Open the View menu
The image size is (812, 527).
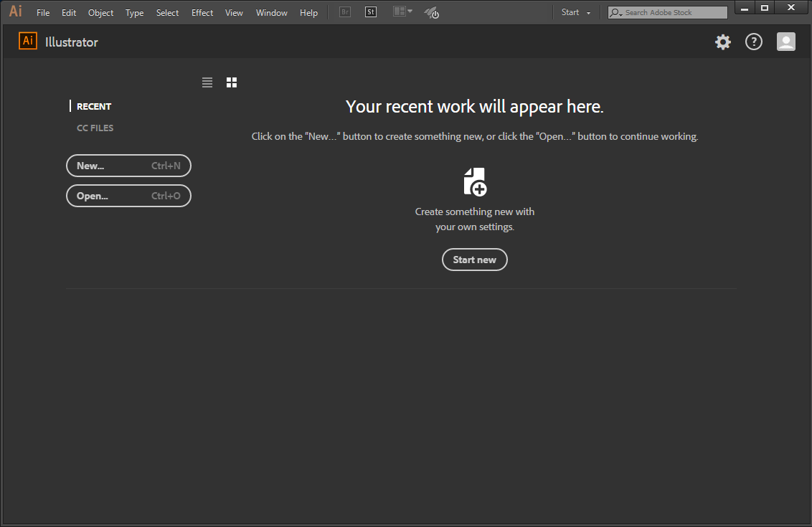(234, 12)
